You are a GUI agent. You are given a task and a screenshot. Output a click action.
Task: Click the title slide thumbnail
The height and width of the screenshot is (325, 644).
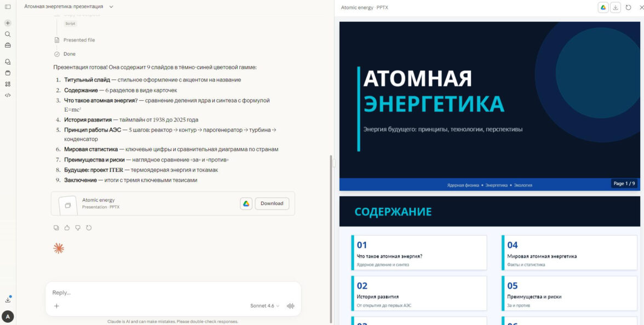[490, 106]
